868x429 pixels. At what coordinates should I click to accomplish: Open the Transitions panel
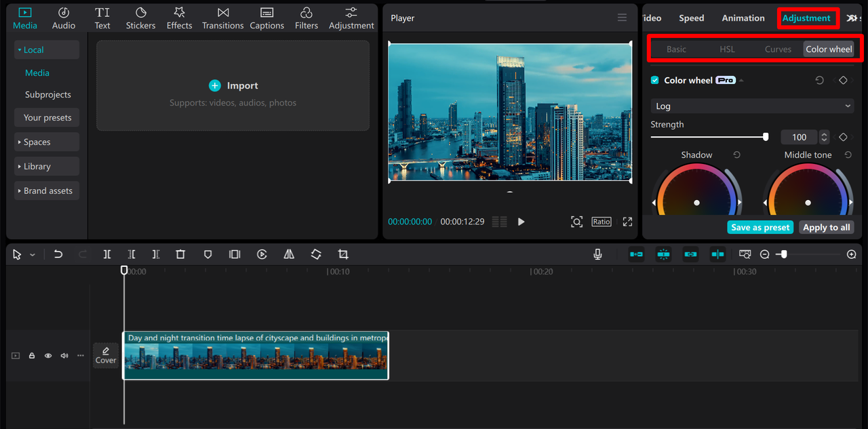click(x=222, y=18)
